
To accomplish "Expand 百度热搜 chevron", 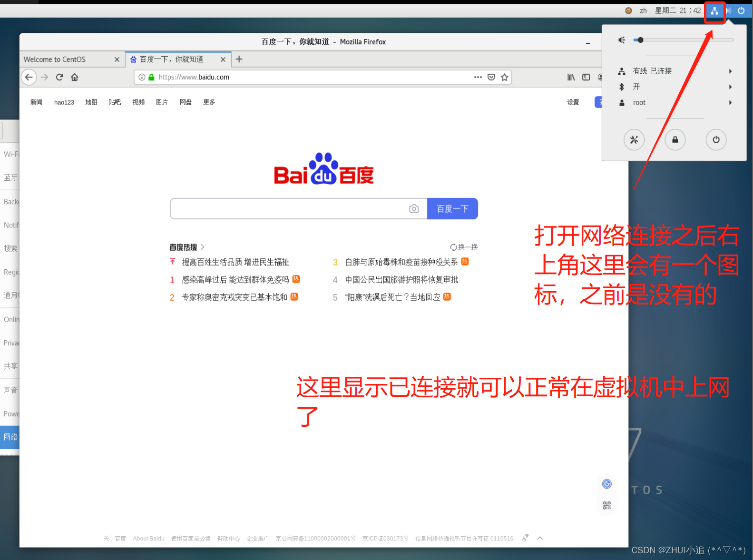I will pyautogui.click(x=202, y=247).
